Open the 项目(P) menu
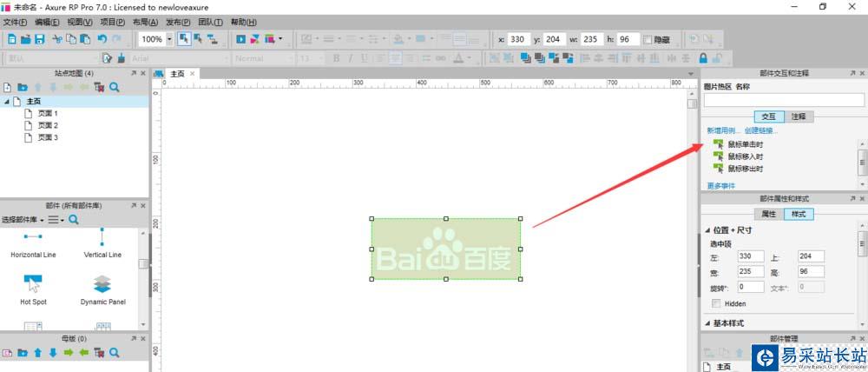The image size is (868, 372). 112,23
